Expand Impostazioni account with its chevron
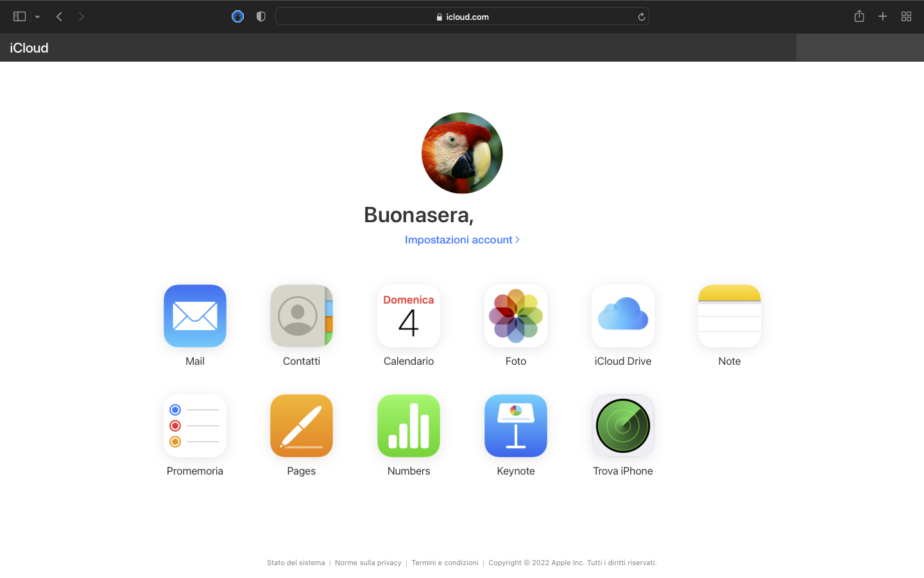Screen dimensions: 924x578 517,240
